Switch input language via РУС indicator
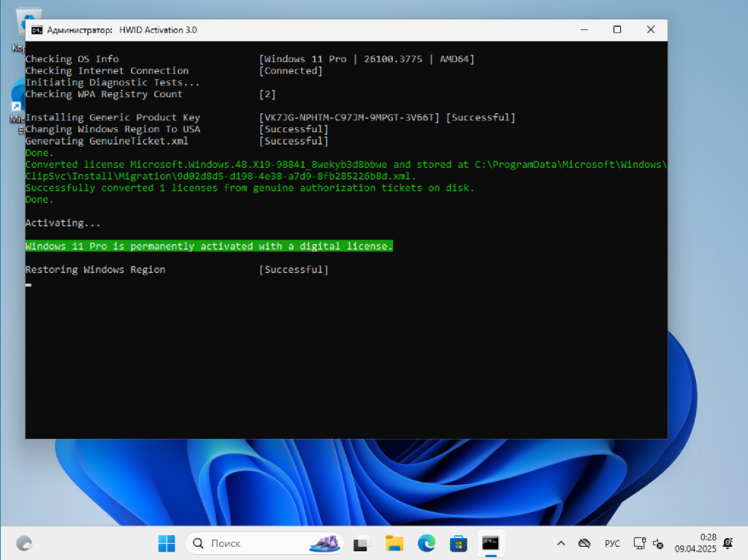The height and width of the screenshot is (560, 748). pos(613,543)
